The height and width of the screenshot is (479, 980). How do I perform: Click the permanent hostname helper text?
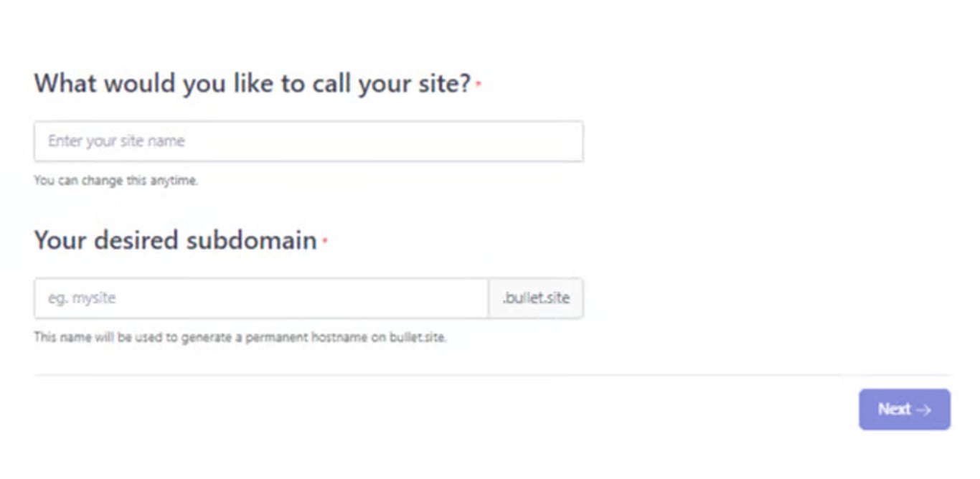[x=240, y=337]
